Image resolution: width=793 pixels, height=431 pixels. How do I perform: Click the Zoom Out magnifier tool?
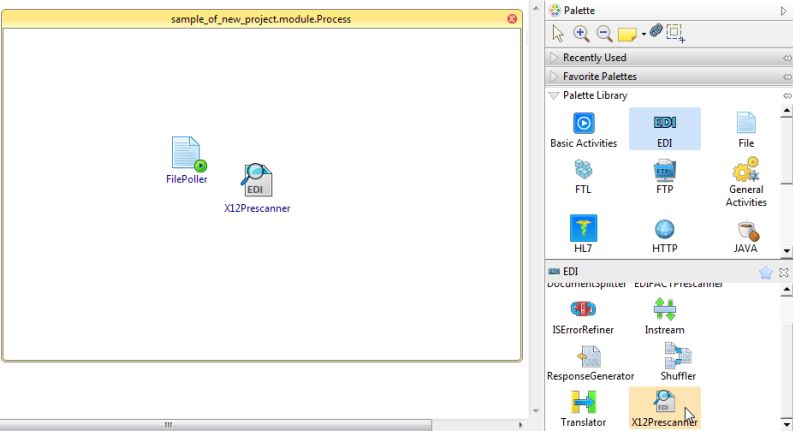(604, 33)
